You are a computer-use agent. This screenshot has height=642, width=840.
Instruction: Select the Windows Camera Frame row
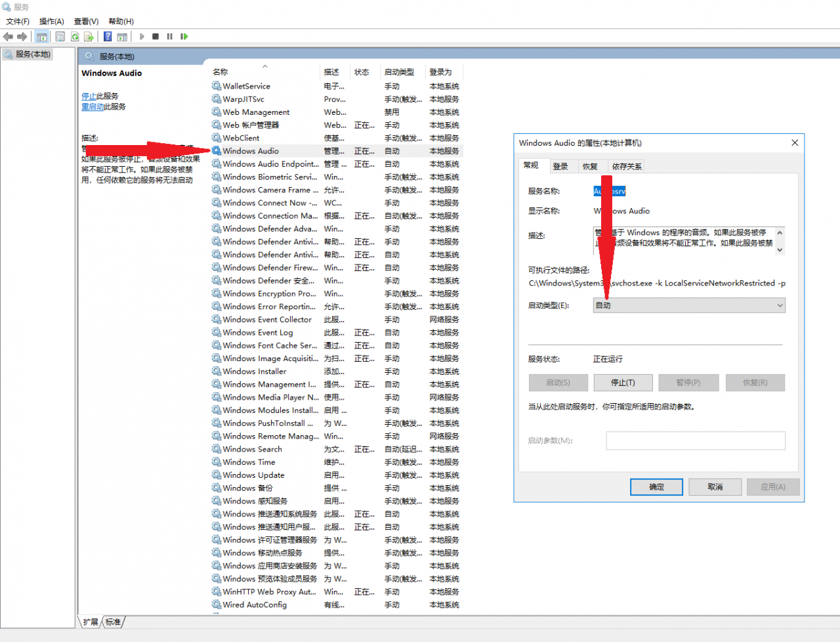[x=337, y=190]
